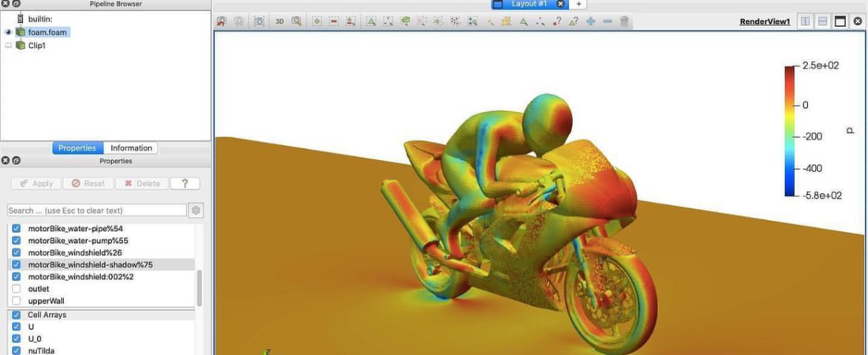Enable hover points query tool
Viewport: 868px width, 355px height.
click(557, 21)
